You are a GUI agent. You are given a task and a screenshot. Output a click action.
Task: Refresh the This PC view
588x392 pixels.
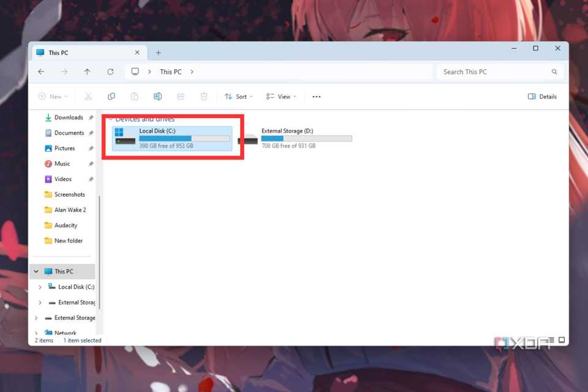pos(110,72)
